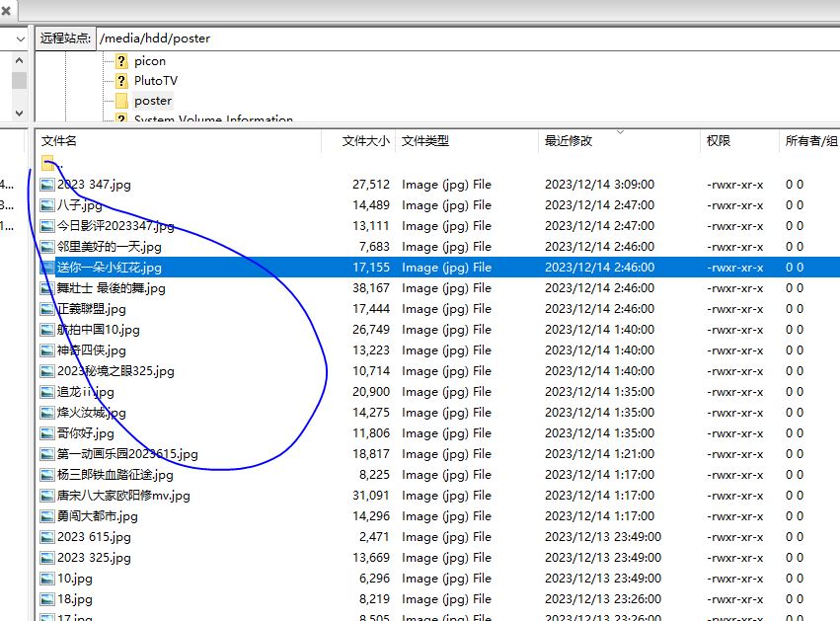
Task: Select file 勇闯大都市.jpg
Action: point(98,516)
